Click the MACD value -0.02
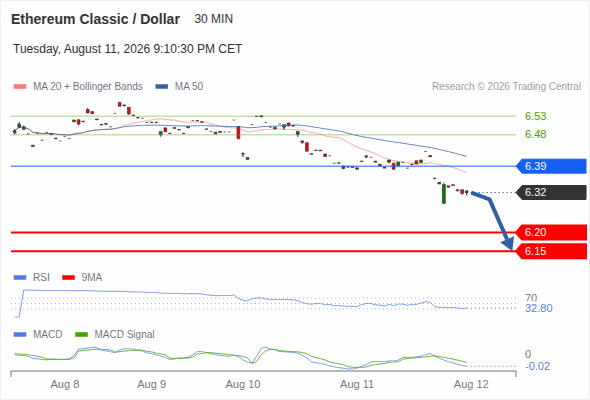This screenshot has height=400, width=590. tap(537, 367)
